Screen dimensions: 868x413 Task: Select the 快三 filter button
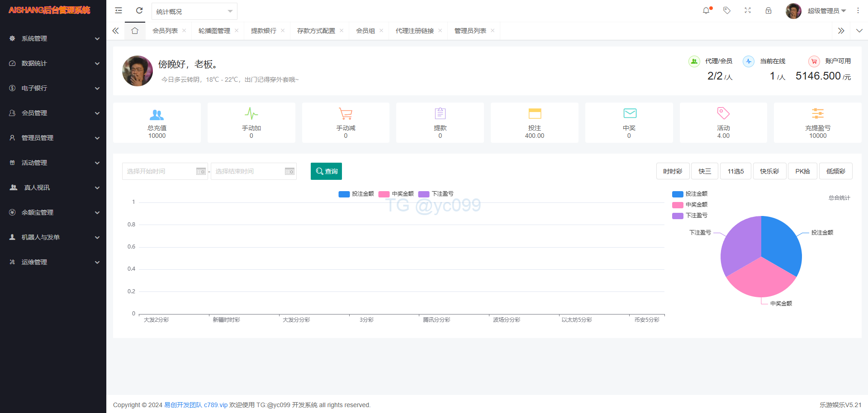(x=704, y=171)
